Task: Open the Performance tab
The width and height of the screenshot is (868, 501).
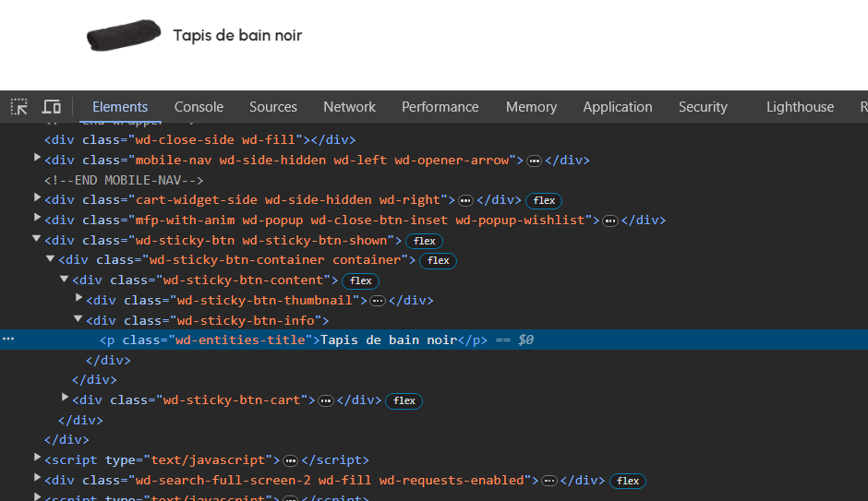Action: 440,107
